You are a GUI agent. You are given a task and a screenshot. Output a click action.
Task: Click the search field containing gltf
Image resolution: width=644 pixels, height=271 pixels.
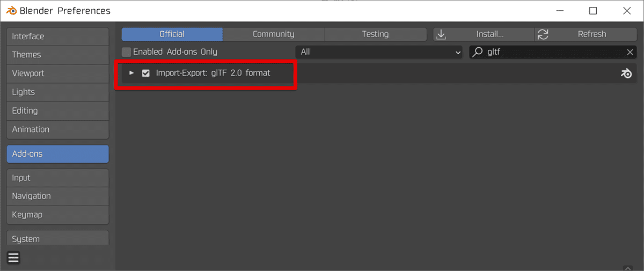[553, 52]
